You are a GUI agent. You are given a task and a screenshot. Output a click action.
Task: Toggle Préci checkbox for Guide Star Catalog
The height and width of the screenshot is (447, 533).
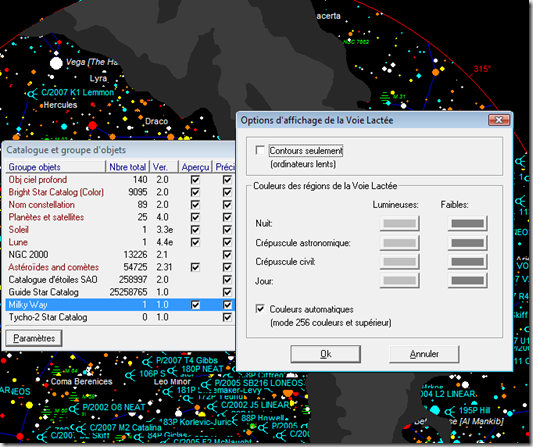click(227, 292)
